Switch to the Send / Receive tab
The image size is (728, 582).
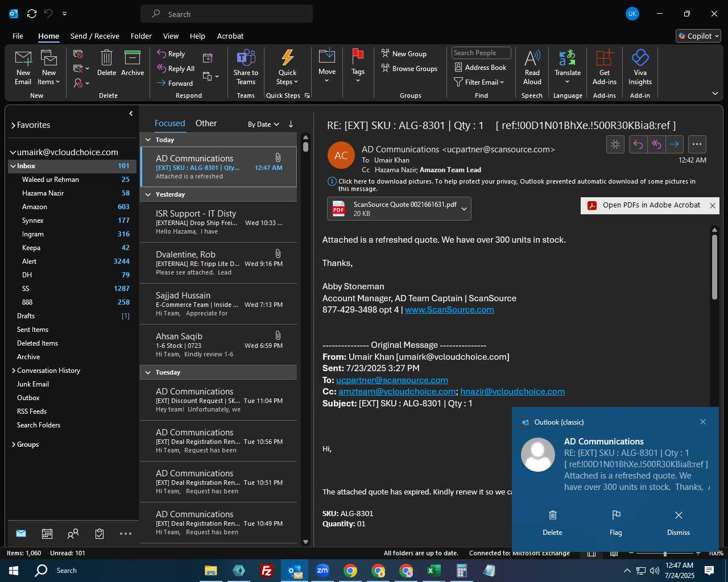(95, 36)
